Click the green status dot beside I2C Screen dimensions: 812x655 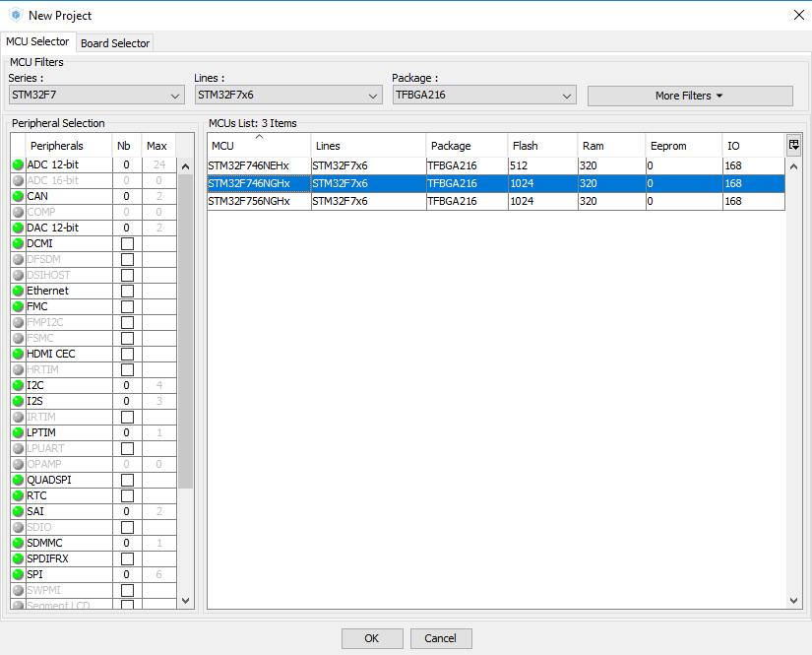18,385
